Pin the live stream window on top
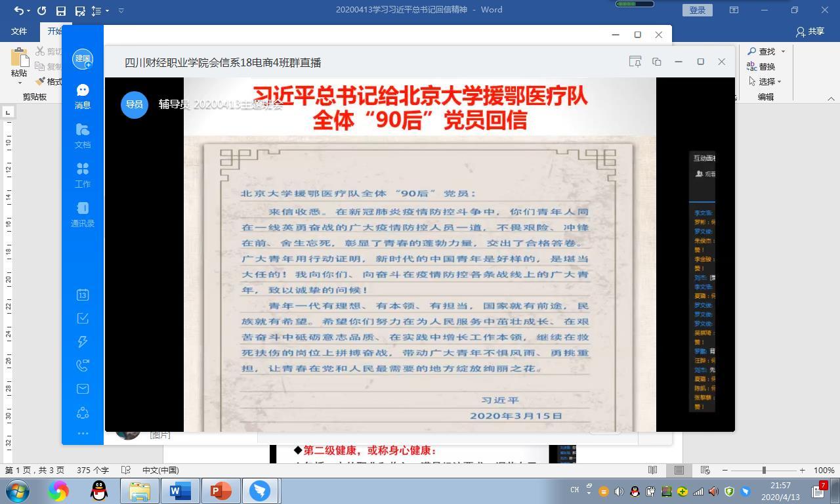 pyautogui.click(x=635, y=60)
